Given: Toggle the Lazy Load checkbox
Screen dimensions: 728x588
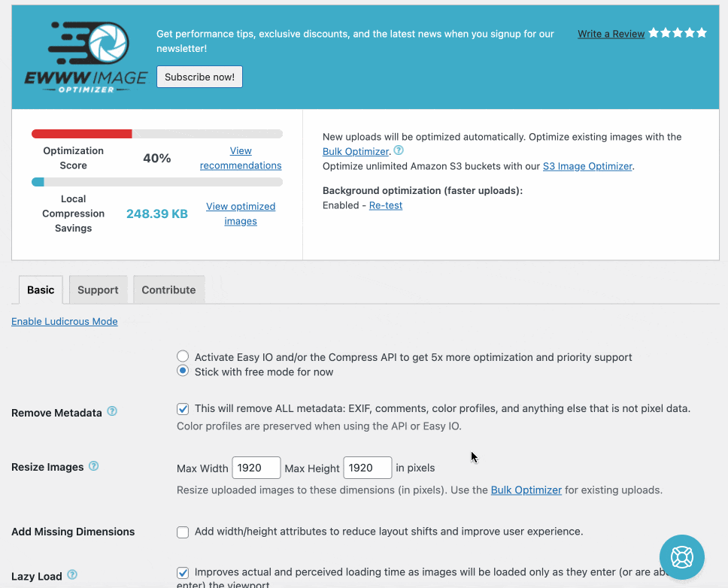Looking at the screenshot, I should (183, 573).
